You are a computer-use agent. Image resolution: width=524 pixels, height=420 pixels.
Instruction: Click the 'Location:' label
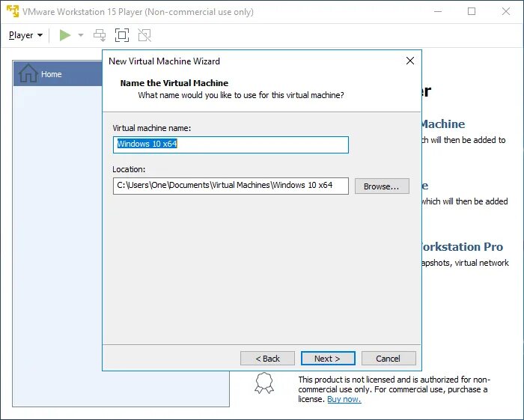(129, 169)
